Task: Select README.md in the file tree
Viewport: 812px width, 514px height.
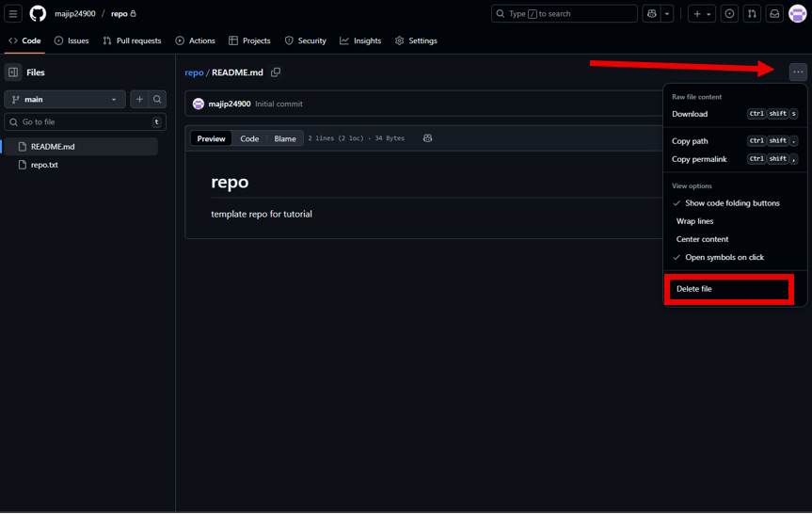Action: (80, 147)
